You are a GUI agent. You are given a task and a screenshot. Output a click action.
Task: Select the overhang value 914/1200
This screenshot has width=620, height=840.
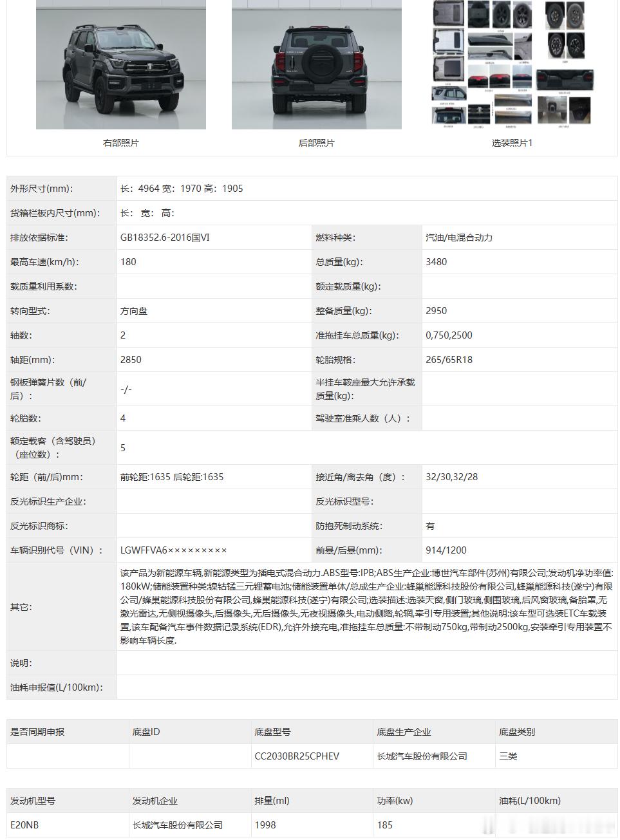pyautogui.click(x=446, y=550)
